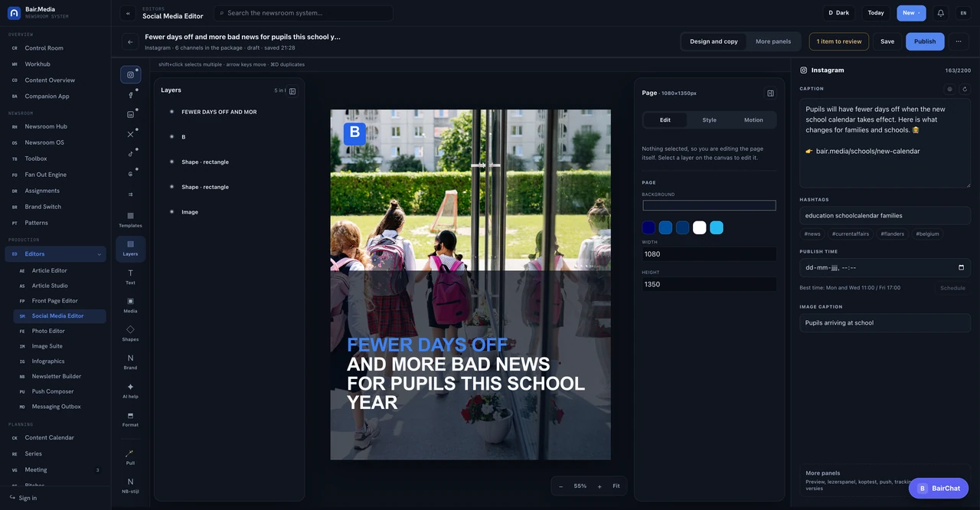Zoom in the canvas
The width and height of the screenshot is (980, 510).
point(599,486)
